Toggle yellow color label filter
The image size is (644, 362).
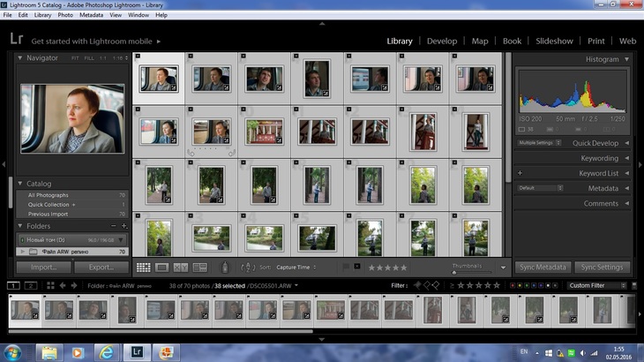tap(520, 285)
